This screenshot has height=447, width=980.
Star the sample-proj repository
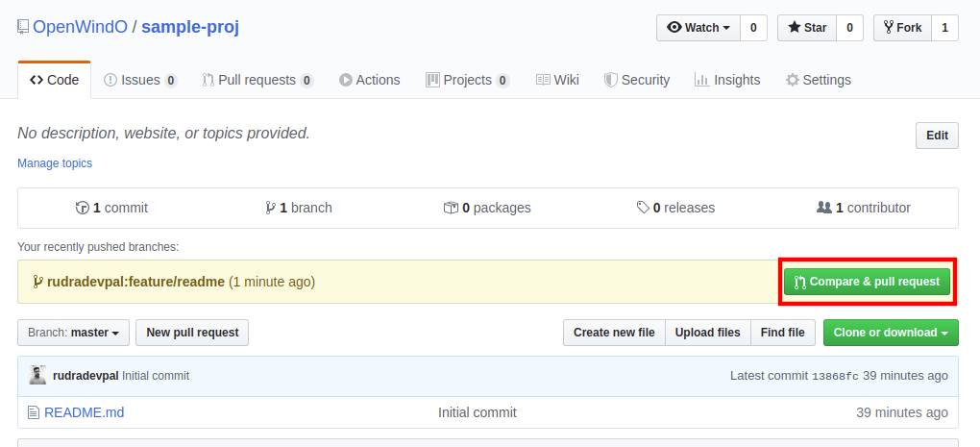(807, 28)
